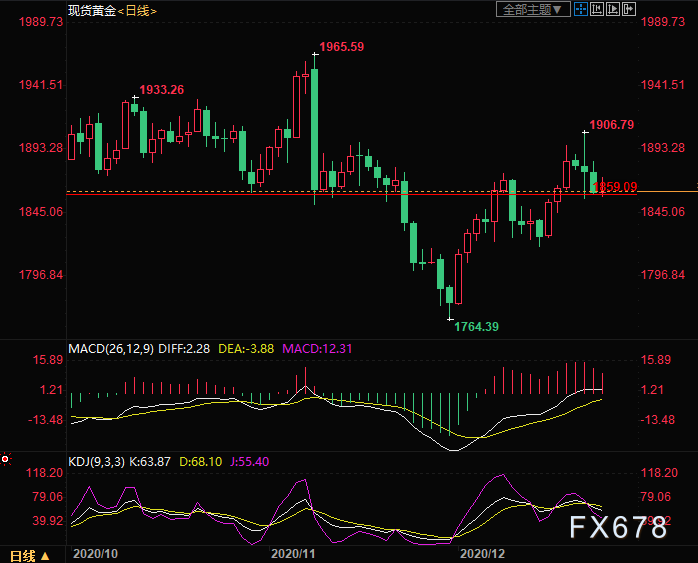Click the 2020/10 date on time axis
The image size is (698, 563).
tap(97, 553)
